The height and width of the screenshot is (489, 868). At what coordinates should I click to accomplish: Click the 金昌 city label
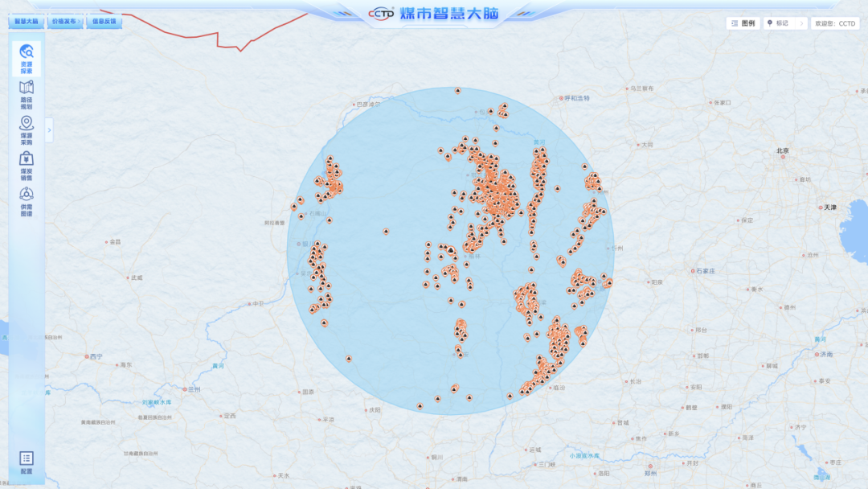[x=115, y=241]
